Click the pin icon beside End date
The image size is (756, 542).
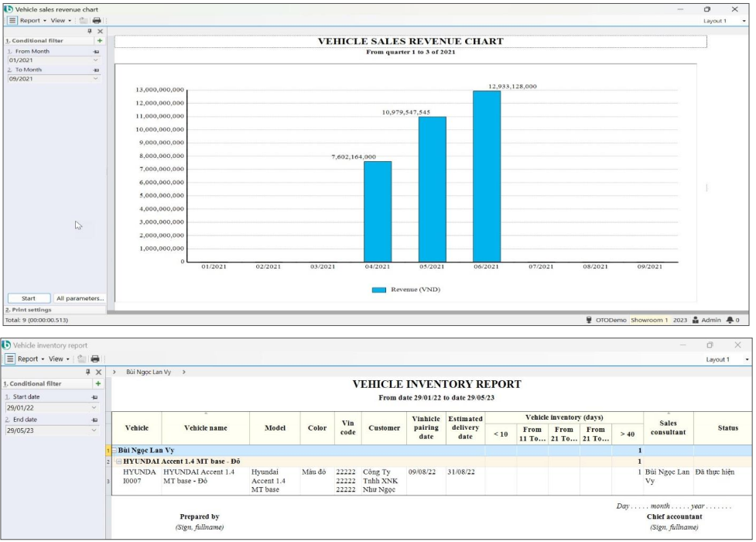[x=94, y=419]
